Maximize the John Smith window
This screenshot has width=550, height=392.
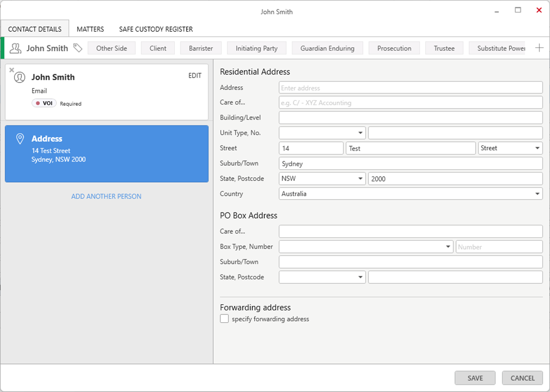point(518,10)
